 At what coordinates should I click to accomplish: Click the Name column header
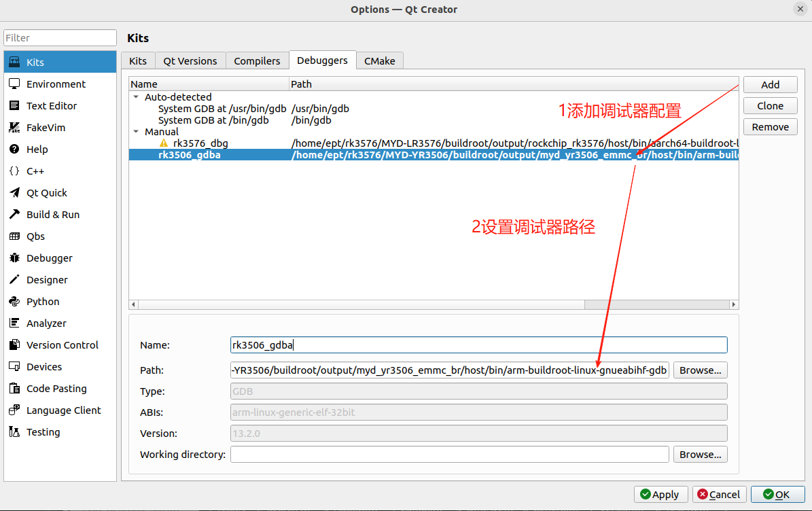[x=209, y=84]
